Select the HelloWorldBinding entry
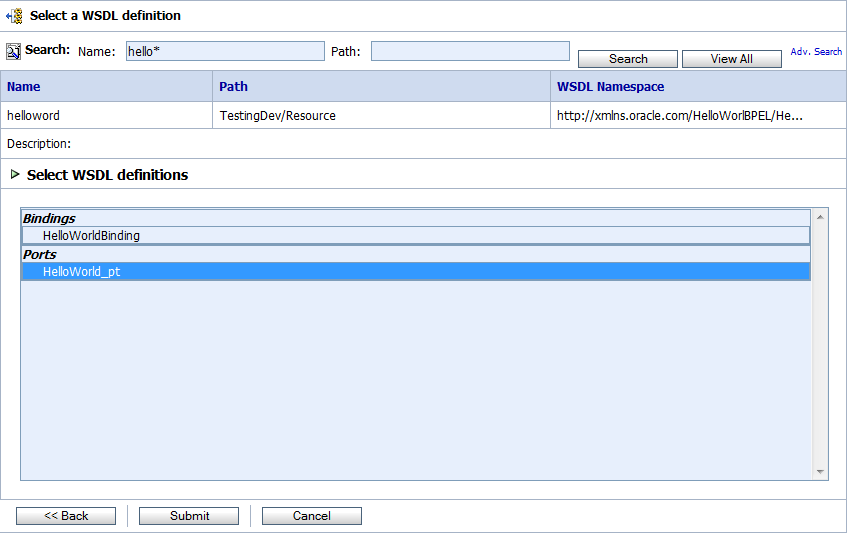 point(416,236)
